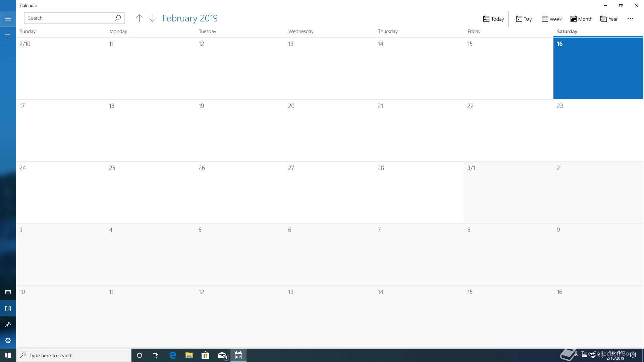Open Microsoft Edge from the taskbar
The width and height of the screenshot is (644, 362).
pyautogui.click(x=173, y=355)
